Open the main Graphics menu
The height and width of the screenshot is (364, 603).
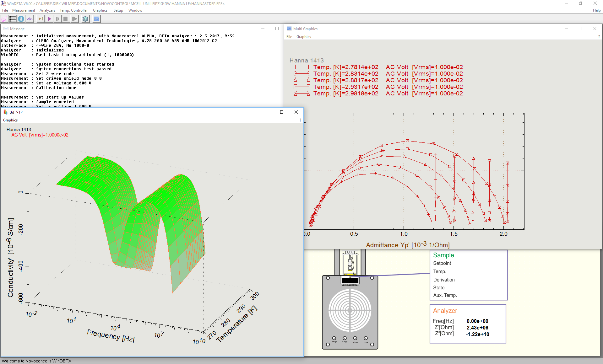tap(100, 10)
